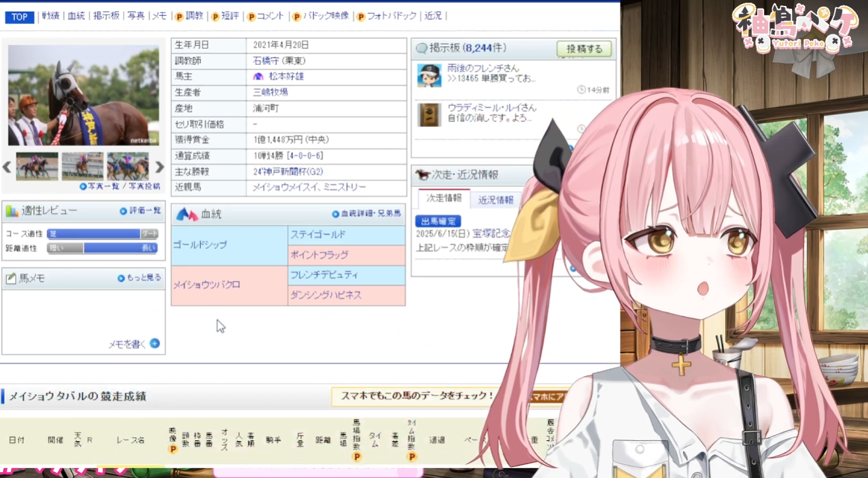Screen dimensions: 868x478
Task: Select the first photo thumbnail
Action: coord(37,167)
